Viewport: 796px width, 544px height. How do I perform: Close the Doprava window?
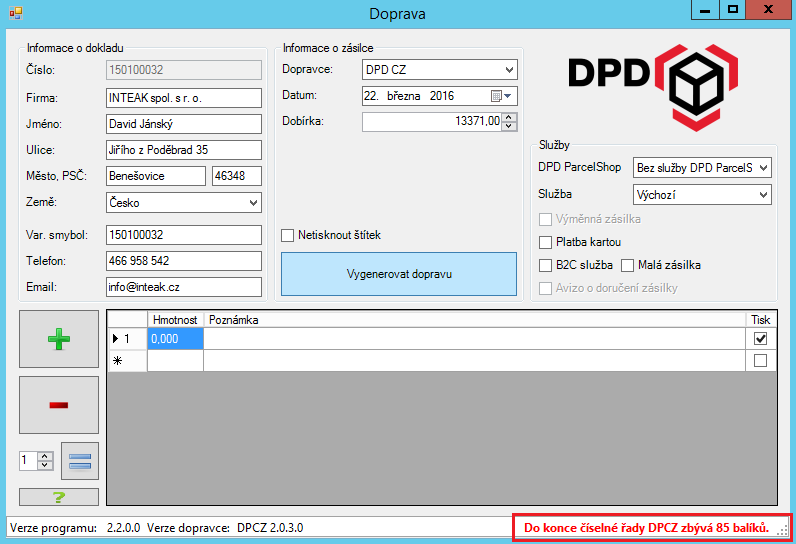pos(769,10)
